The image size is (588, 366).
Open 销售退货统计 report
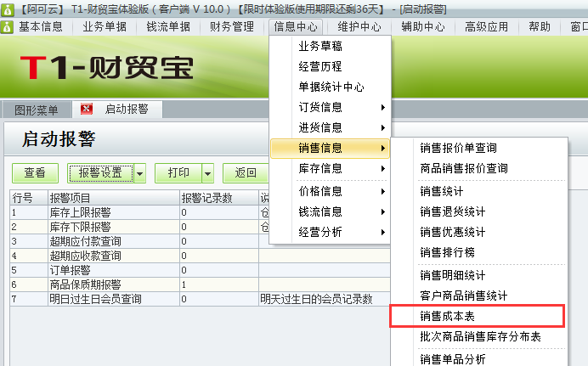(478, 211)
